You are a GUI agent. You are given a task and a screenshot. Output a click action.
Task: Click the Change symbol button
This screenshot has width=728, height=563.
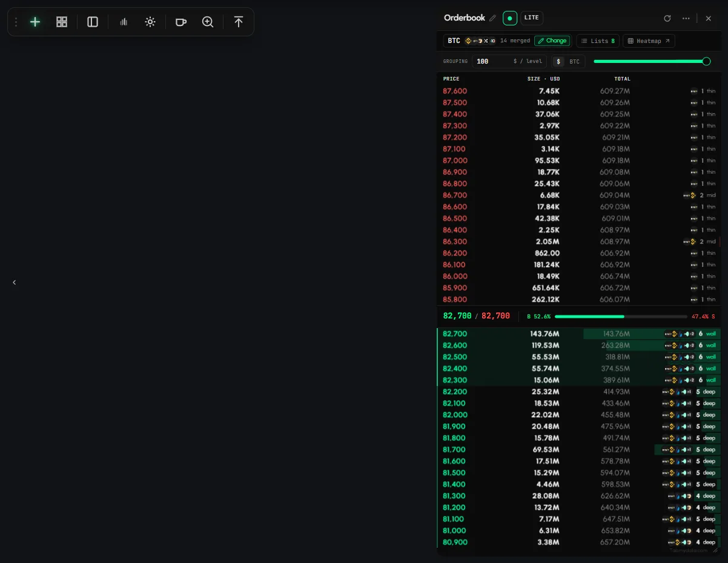(x=552, y=41)
